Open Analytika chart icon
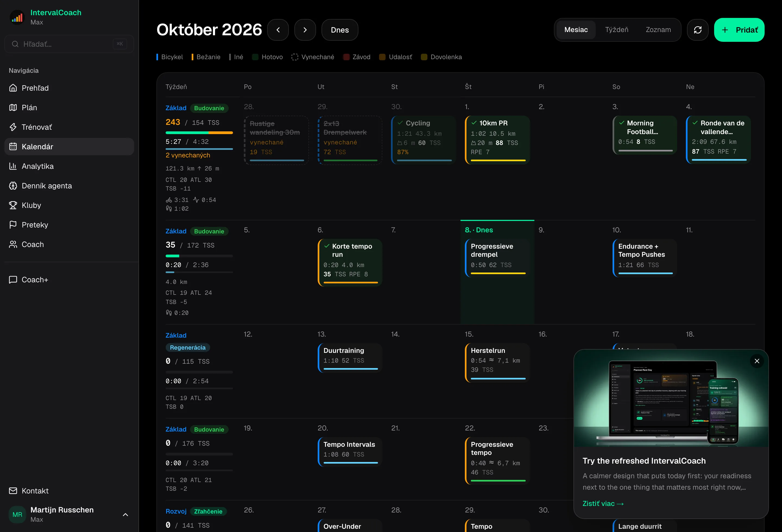 [x=13, y=166]
